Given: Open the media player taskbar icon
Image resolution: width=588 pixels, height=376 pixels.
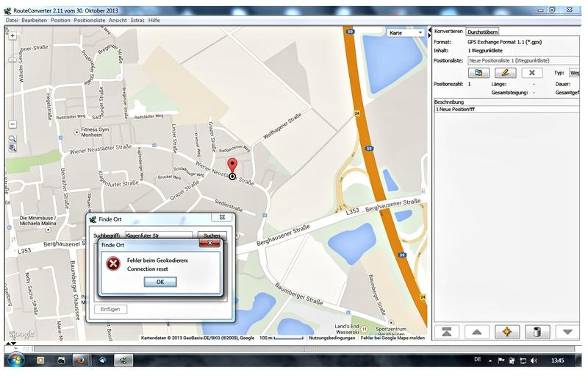Looking at the screenshot, I should tap(40, 361).
